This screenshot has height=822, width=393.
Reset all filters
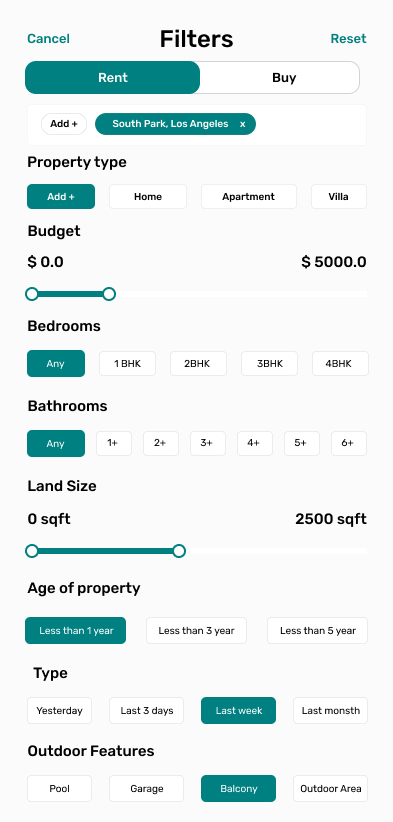(348, 39)
